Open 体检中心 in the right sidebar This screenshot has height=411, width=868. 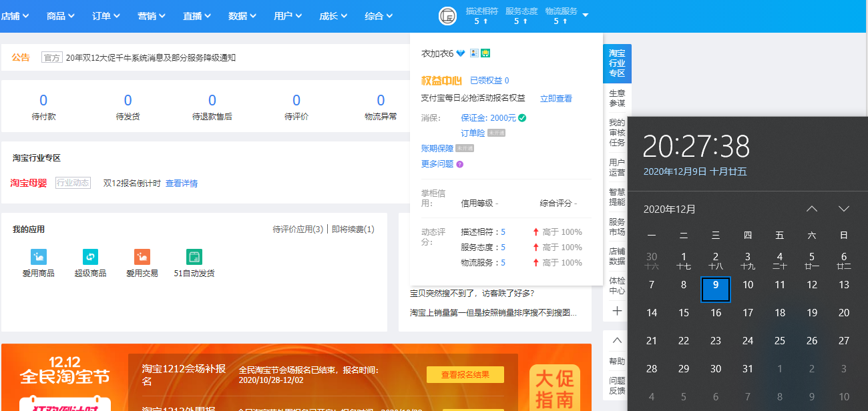coord(617,286)
